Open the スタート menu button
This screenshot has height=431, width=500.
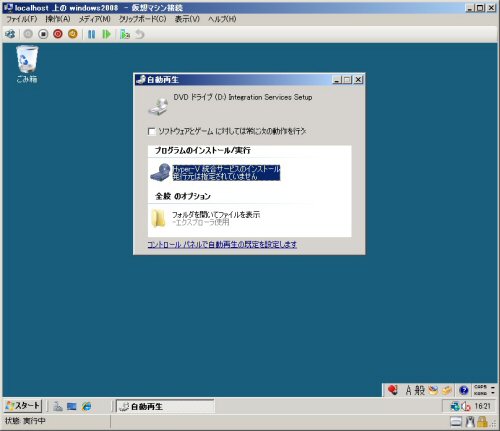pyautogui.click(x=23, y=406)
